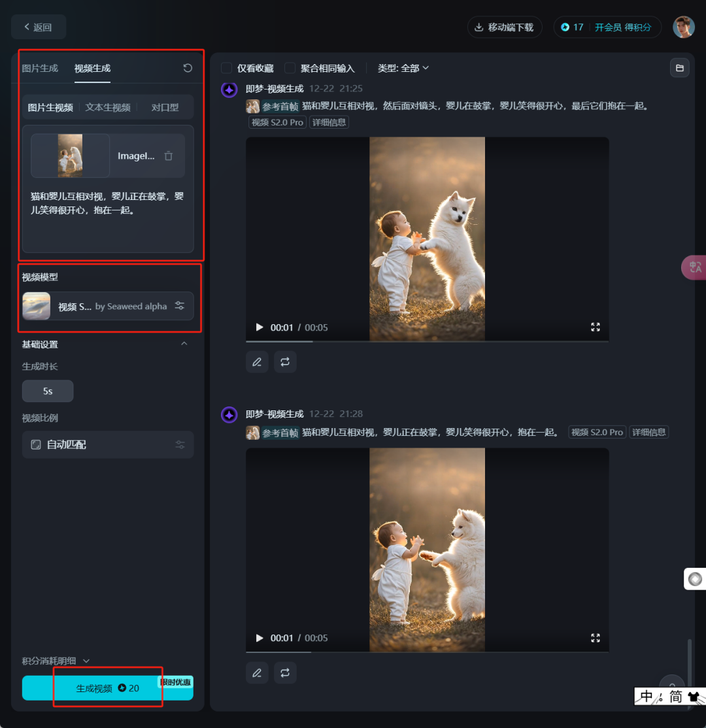Click the prompt text input area
The height and width of the screenshot is (728, 706).
point(108,218)
